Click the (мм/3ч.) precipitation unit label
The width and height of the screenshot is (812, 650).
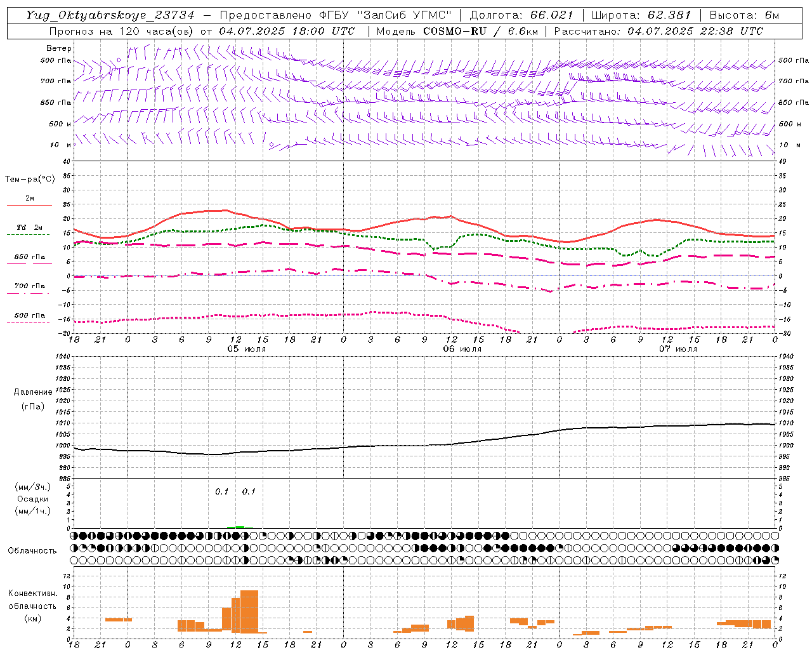coord(32,487)
